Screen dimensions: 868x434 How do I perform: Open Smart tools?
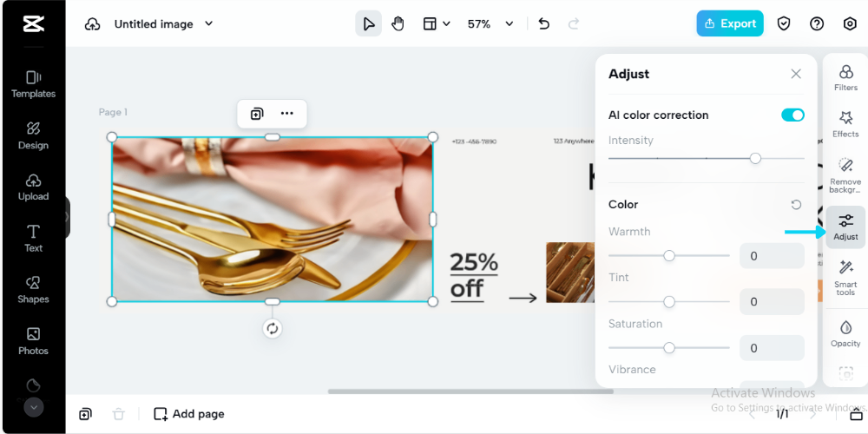[x=845, y=278]
